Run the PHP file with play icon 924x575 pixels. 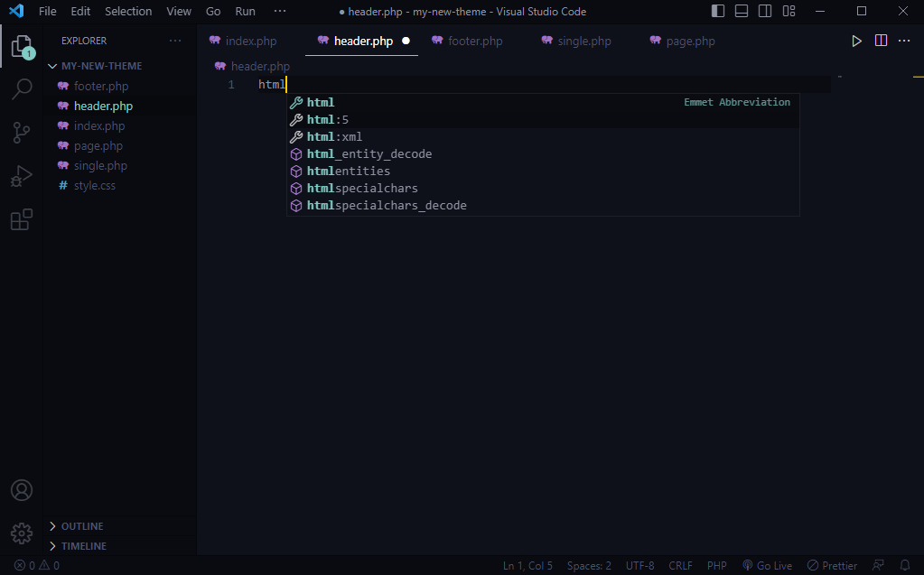[856, 41]
